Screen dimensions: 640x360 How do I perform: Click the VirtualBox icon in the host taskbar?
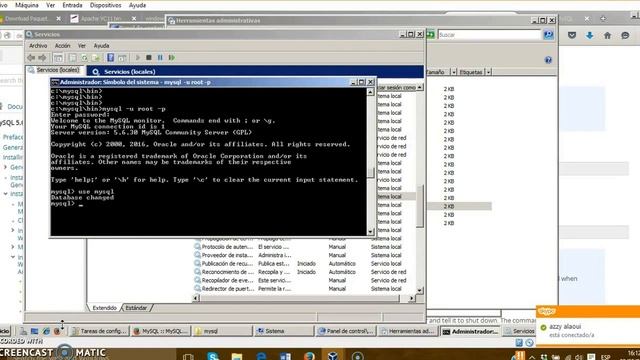333,356
